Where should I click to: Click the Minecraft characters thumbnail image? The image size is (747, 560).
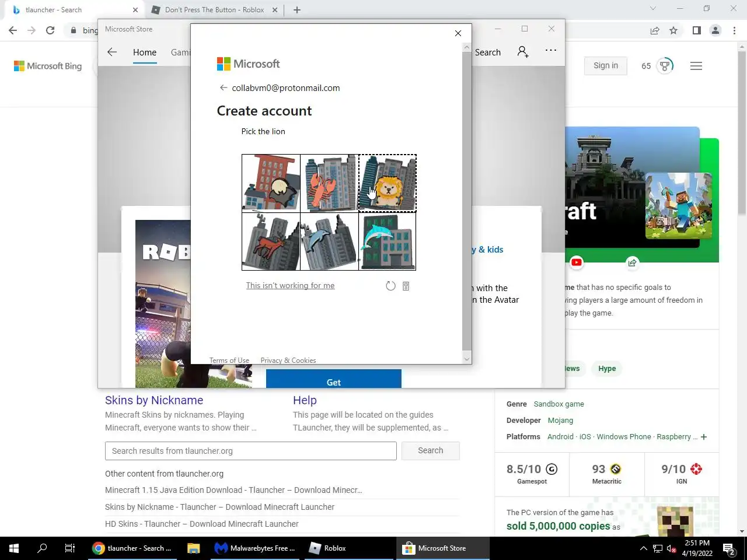point(679,205)
